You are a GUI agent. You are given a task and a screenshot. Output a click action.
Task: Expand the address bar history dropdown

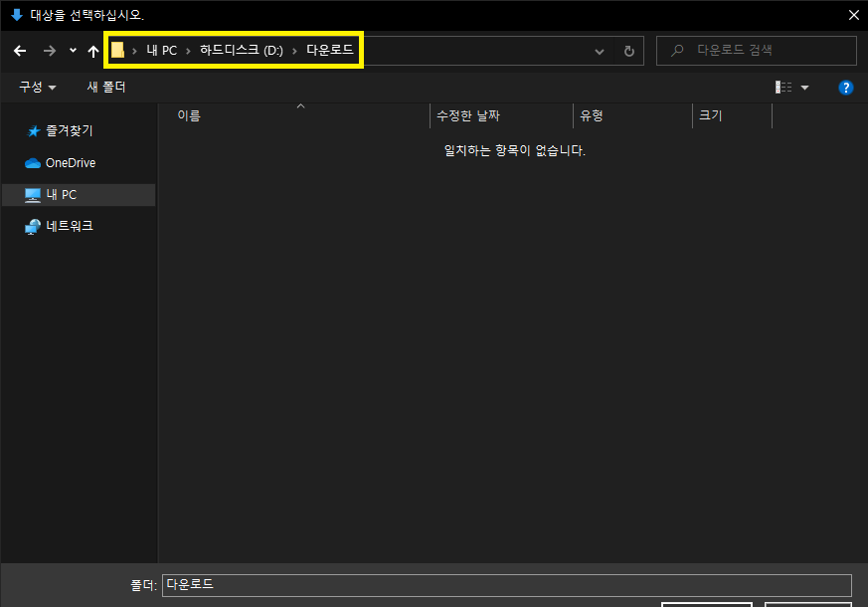[x=600, y=50]
